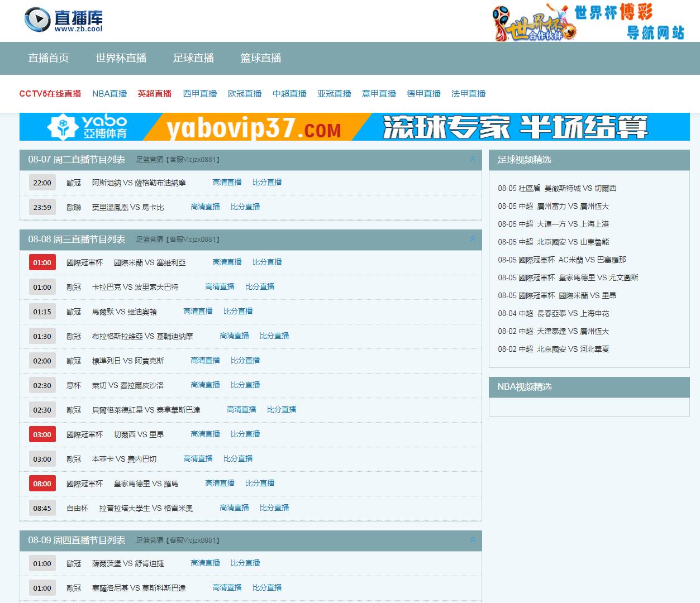Viewport: 700px width, 603px height.
Task: Open 比分直播 for 貝爾格萊德紅星 match
Action: pyautogui.click(x=282, y=410)
